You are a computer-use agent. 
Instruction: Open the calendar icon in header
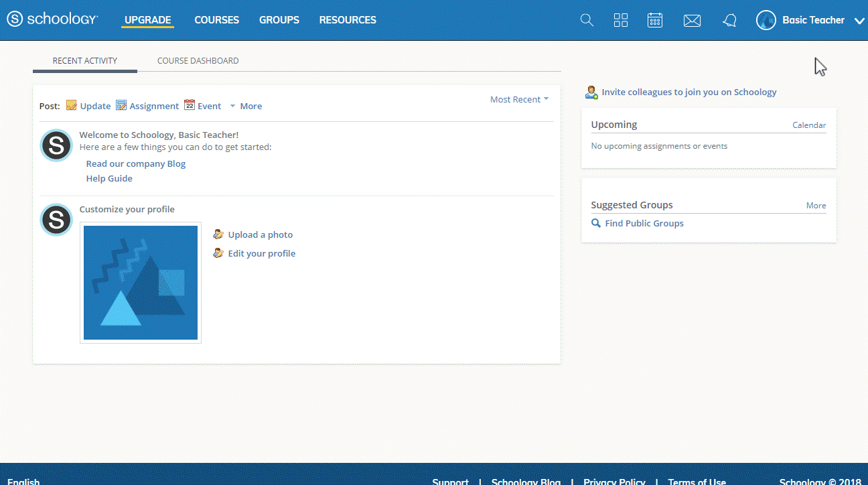(x=655, y=20)
